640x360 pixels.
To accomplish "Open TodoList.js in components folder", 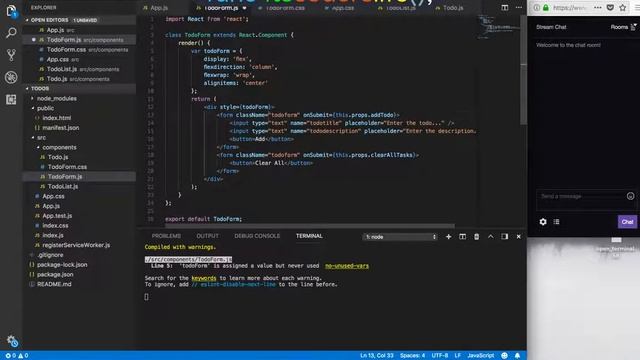I will point(63,187).
